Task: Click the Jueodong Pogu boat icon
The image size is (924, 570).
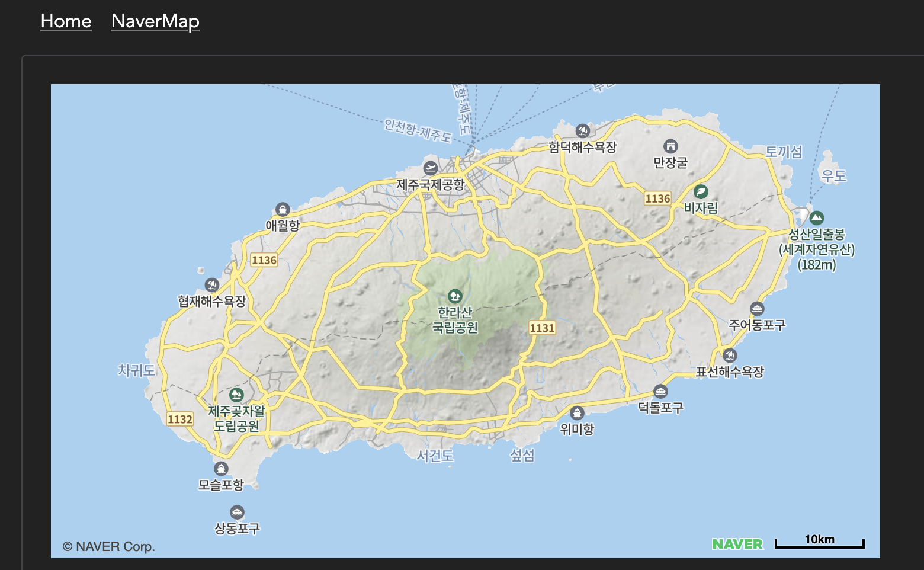Action: [x=757, y=309]
